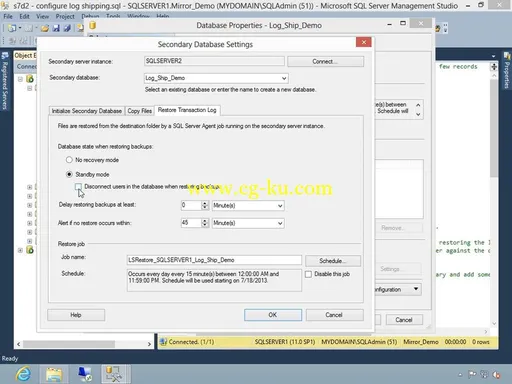
Task: Check the Disable this job checkbox
Action: [x=308, y=274]
